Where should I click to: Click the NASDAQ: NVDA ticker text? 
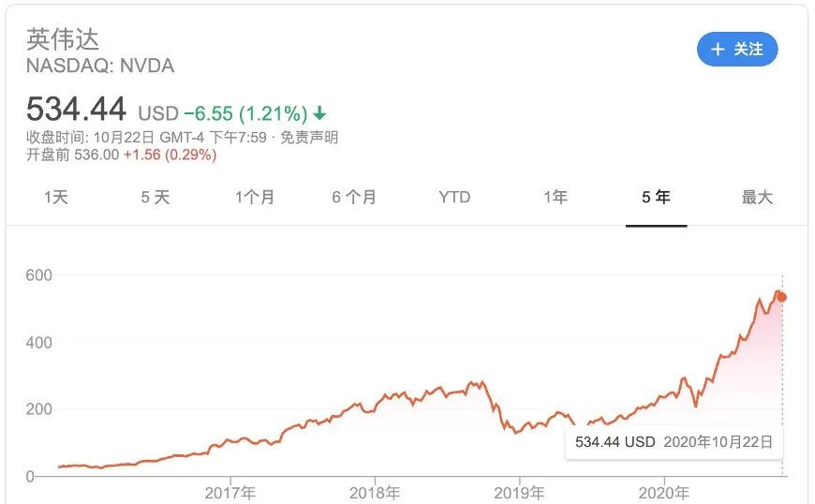100,66
